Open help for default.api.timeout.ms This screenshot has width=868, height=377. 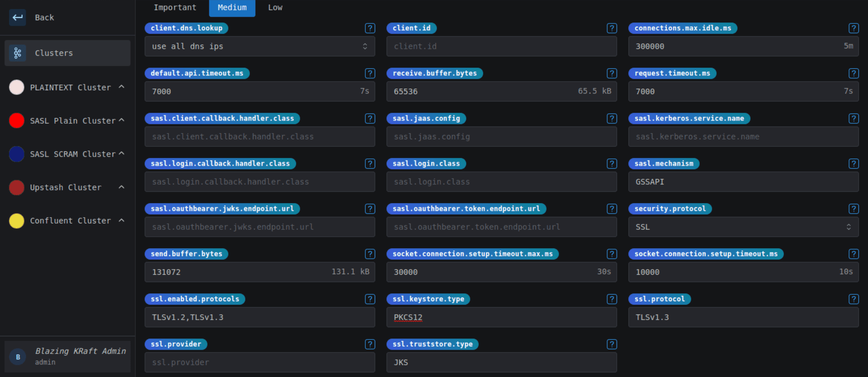tap(370, 73)
